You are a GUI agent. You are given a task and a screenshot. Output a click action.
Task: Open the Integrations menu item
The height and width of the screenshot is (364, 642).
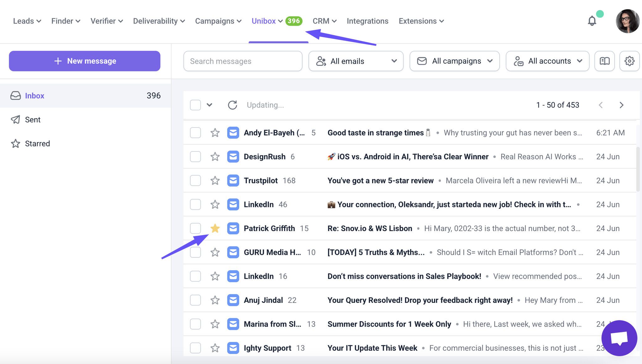click(x=367, y=21)
